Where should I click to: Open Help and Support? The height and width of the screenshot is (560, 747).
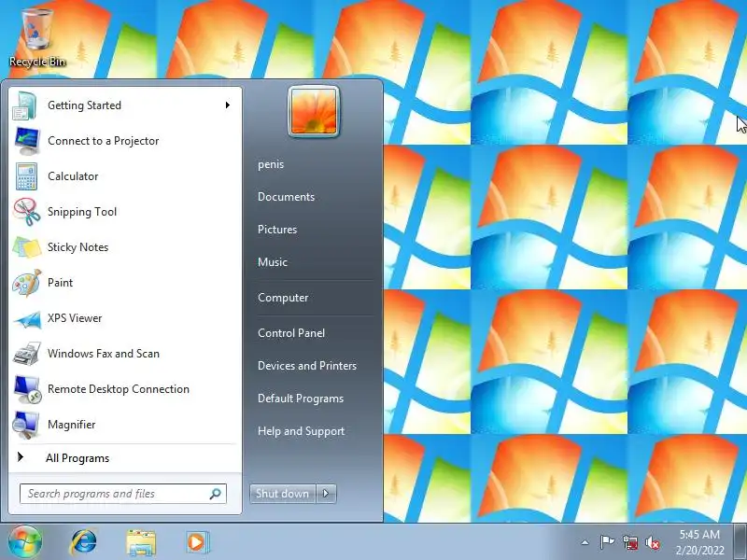pyautogui.click(x=301, y=431)
